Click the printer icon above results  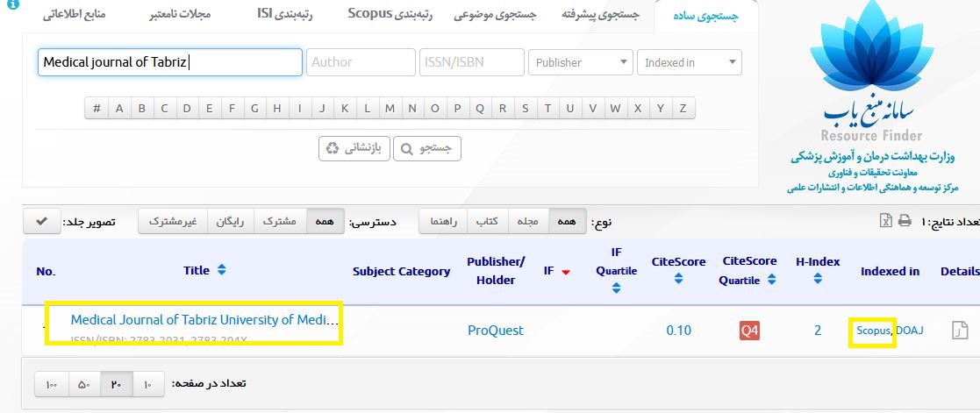905,221
